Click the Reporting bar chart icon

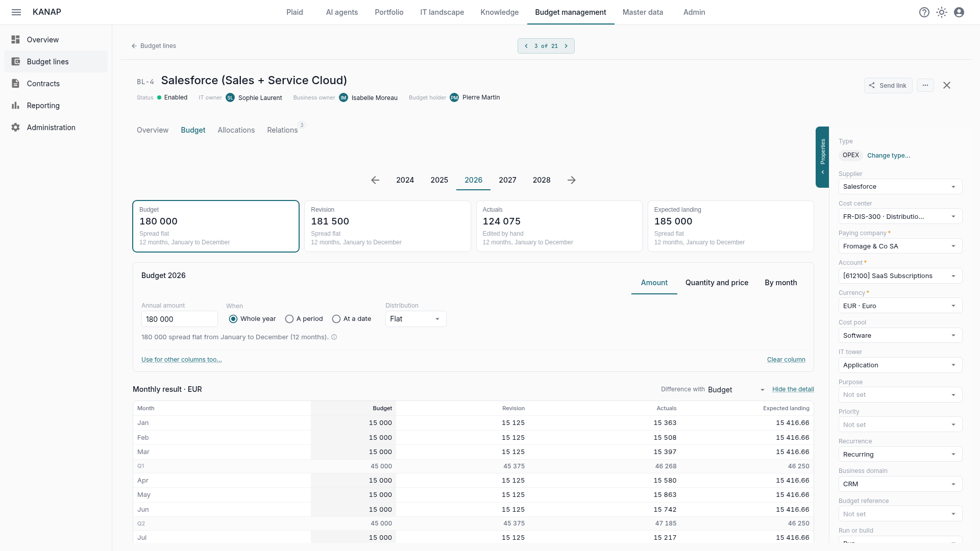click(x=16, y=106)
